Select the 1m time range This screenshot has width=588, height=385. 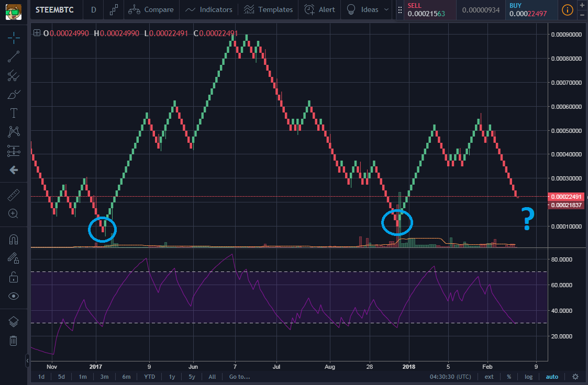(83, 377)
